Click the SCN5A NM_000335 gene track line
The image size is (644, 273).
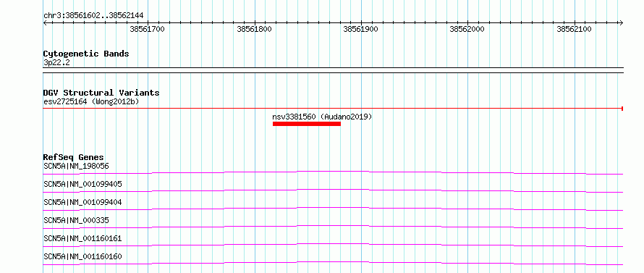click(333, 227)
